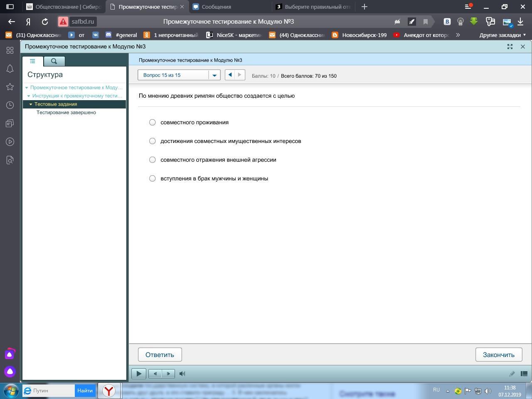This screenshot has height=399, width=532.
Task: Show hidden tray icons arrow
Action: coord(448,391)
